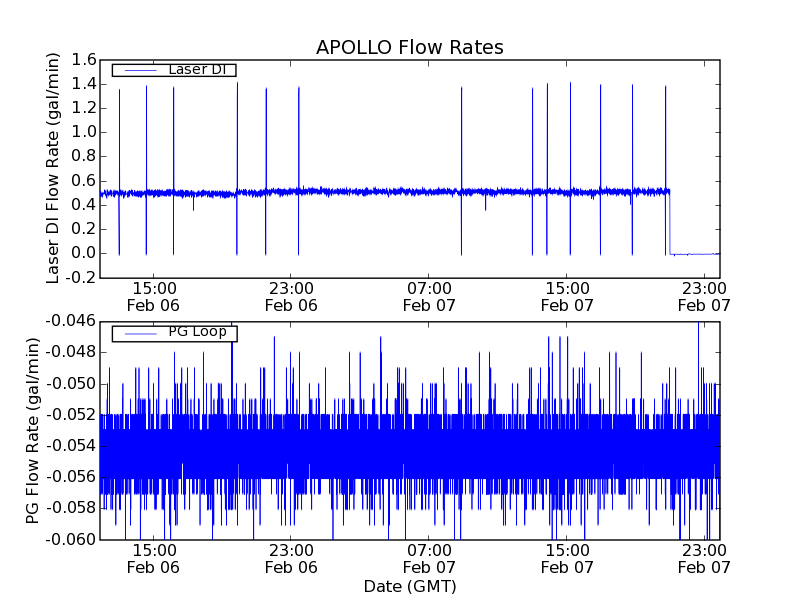
Task: Click the -0.060 tick on lower y-axis
Action: pos(69,539)
